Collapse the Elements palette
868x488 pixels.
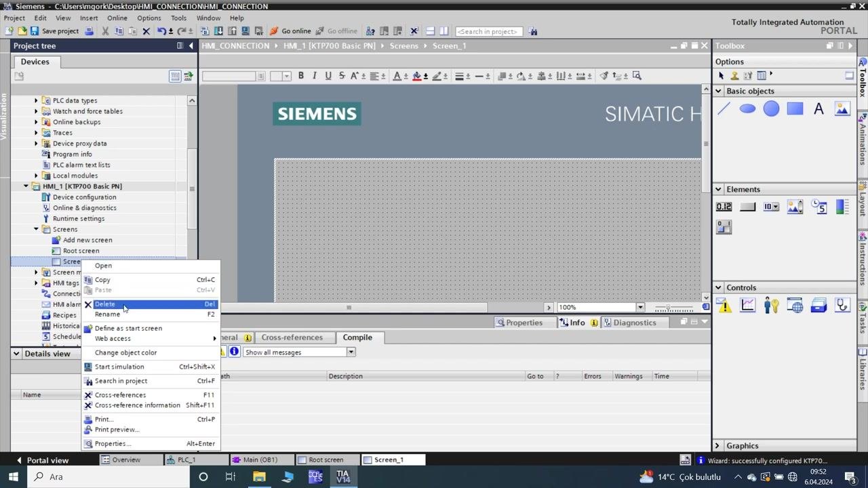[718, 189]
